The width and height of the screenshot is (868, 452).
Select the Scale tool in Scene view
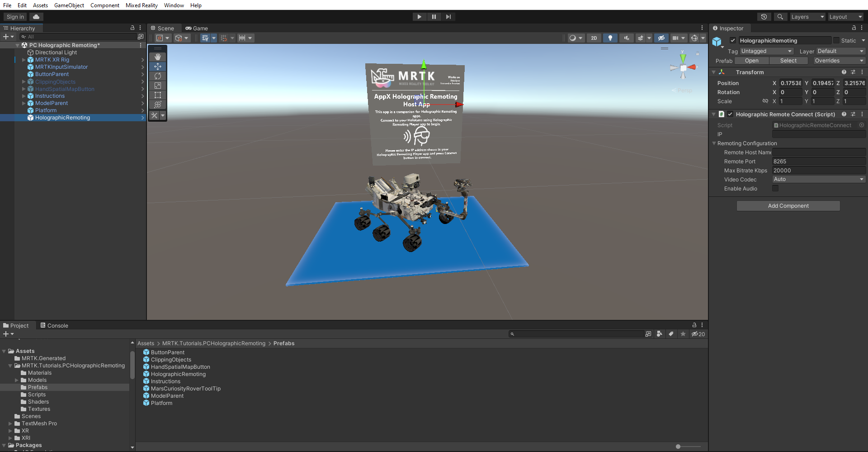coord(157,86)
